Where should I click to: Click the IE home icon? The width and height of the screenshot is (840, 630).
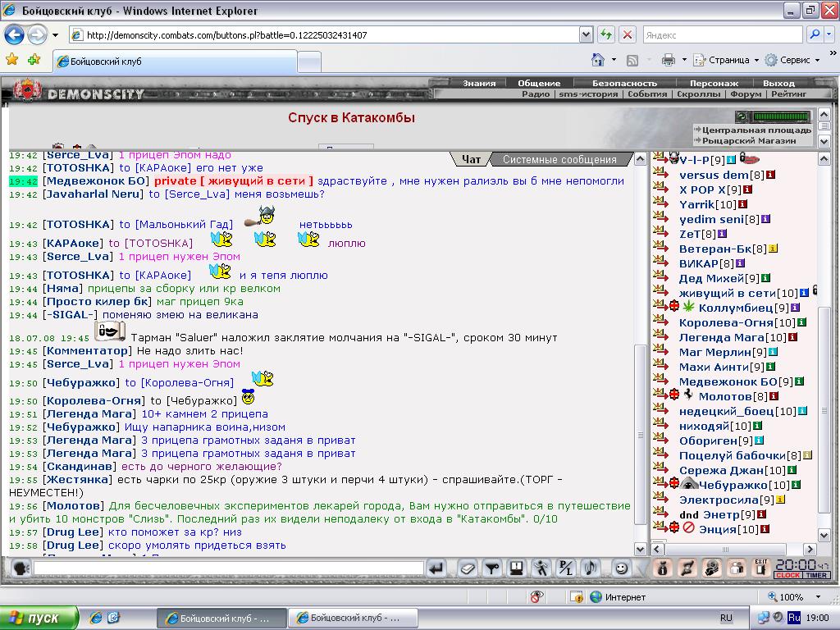click(598, 60)
